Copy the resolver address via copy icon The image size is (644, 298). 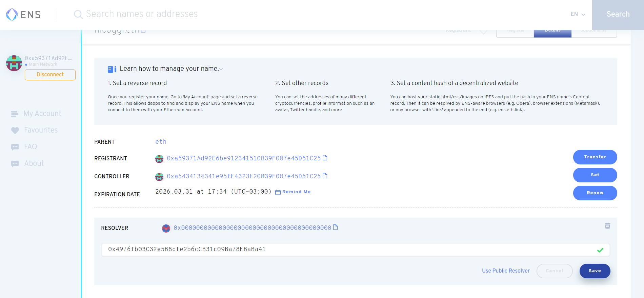335,227
